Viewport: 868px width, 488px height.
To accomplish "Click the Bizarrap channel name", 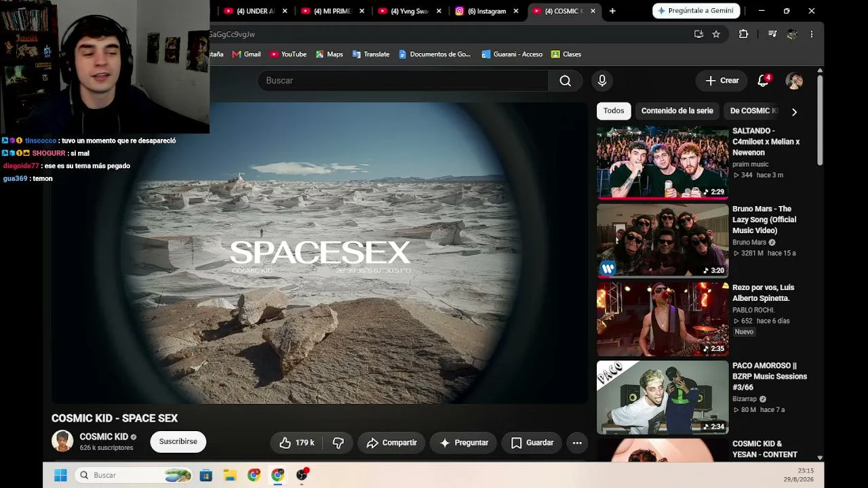I will 745,399.
